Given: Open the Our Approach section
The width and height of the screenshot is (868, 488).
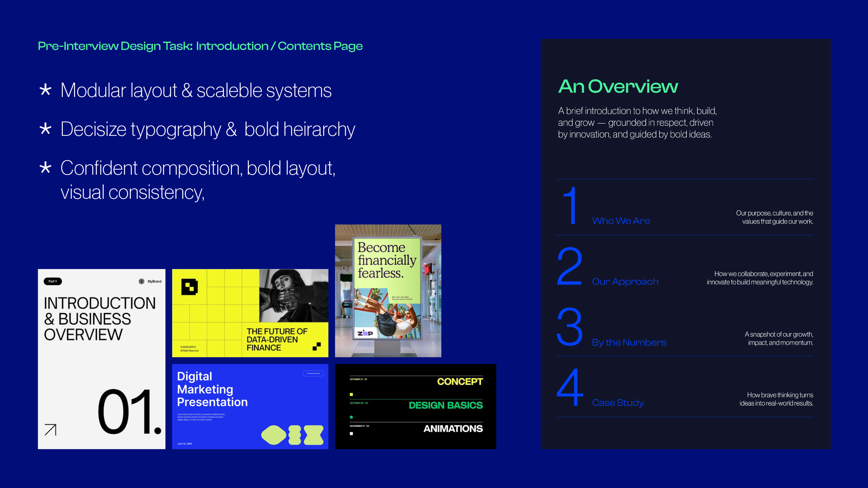Looking at the screenshot, I should 625,281.
